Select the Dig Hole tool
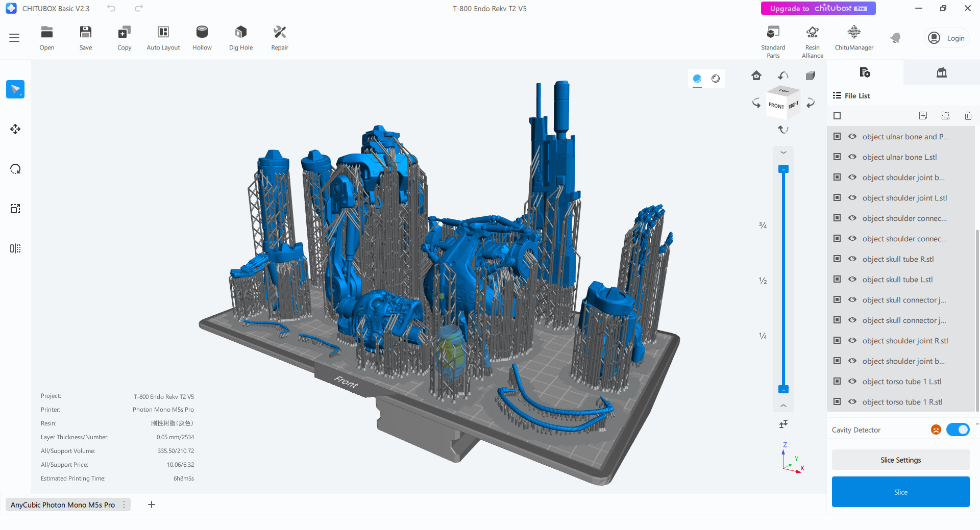The image size is (980, 530). tap(241, 38)
